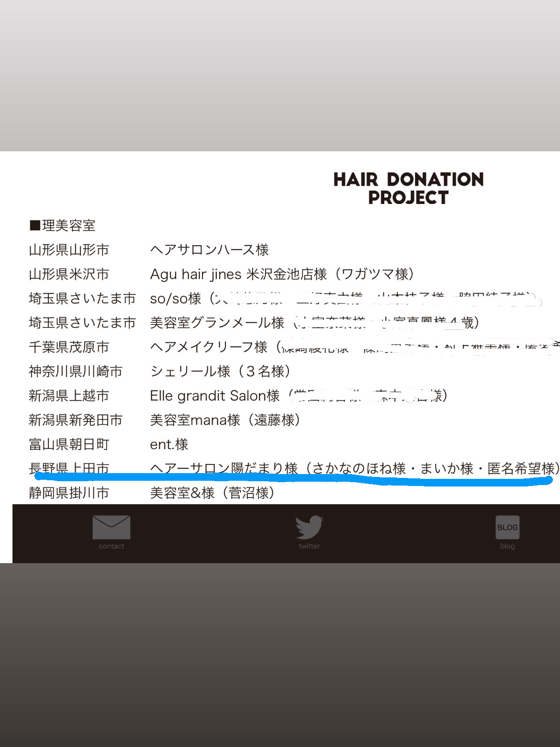
Task: Open the contact envelope icon
Action: (111, 527)
